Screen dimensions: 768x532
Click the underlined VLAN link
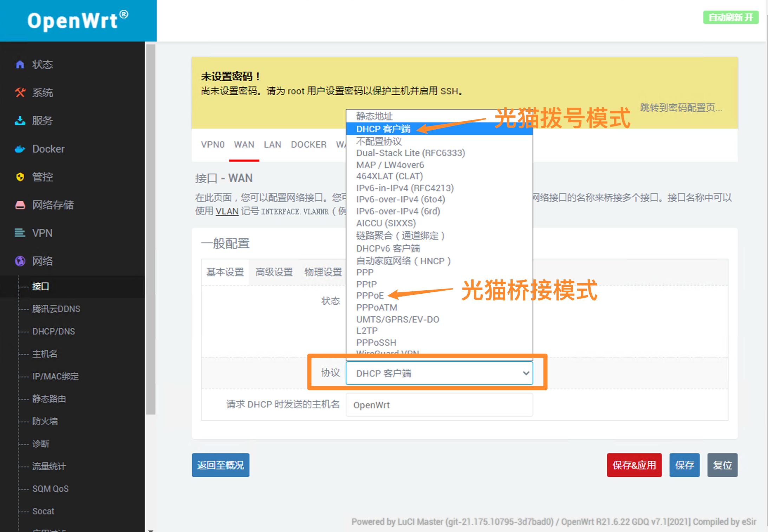(x=227, y=211)
